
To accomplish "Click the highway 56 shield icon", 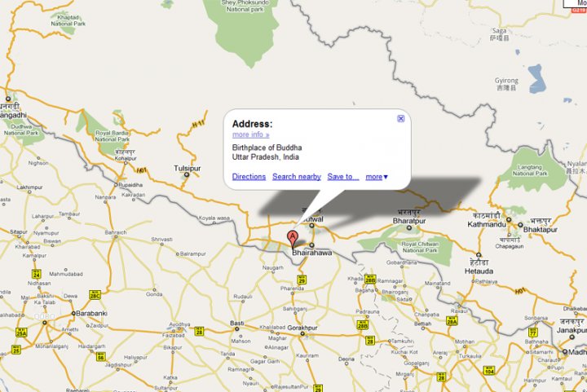I will pos(101,356).
